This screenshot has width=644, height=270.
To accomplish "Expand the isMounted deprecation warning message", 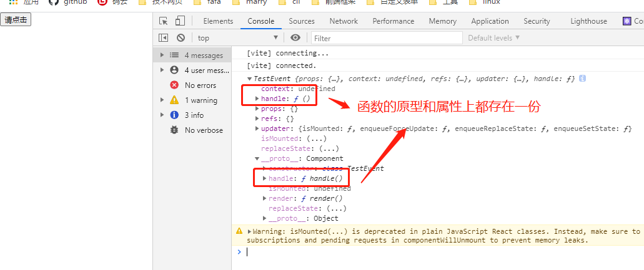I will pyautogui.click(x=249, y=231).
